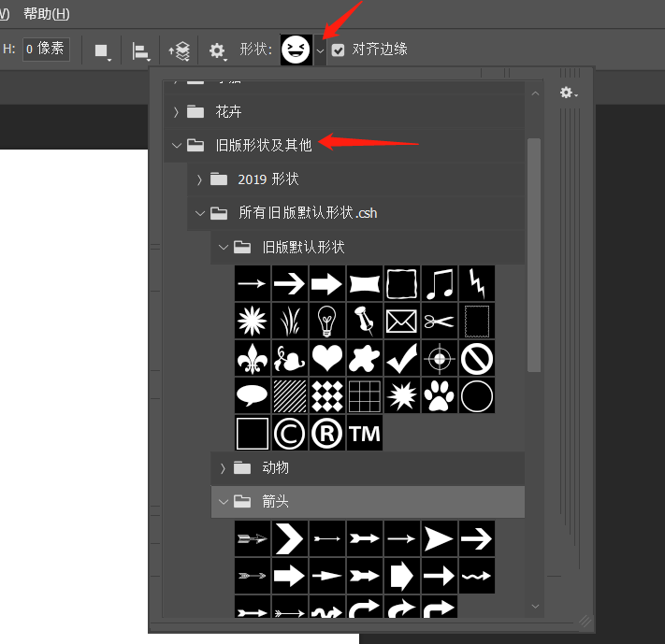Select the solid triangle arrowhead shape
The width and height of the screenshot is (665, 644).
point(440,538)
